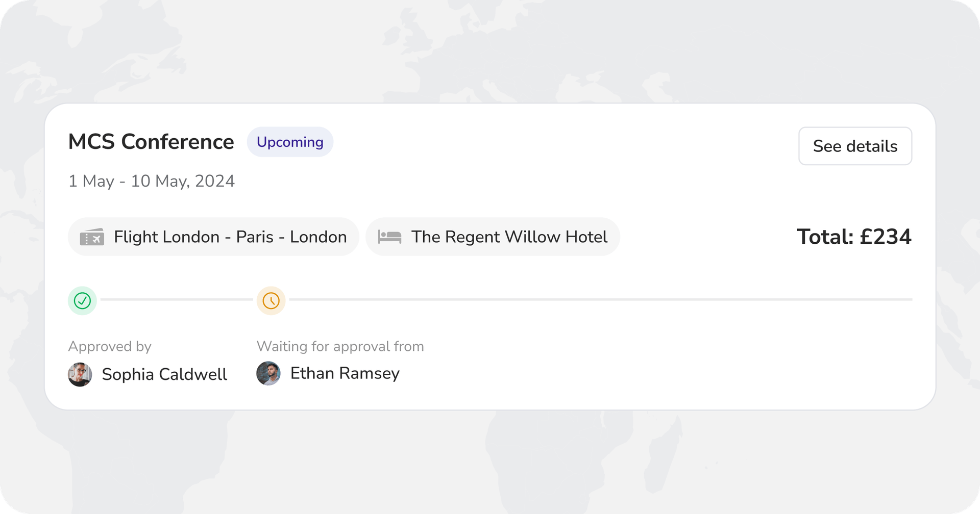Click the flight ticket icon
Screen dimensions: 980x514
pyautogui.click(x=92, y=237)
